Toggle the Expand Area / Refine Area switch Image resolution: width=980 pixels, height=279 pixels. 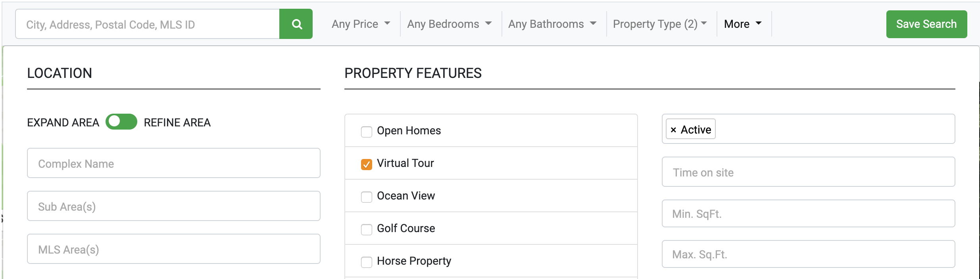click(x=121, y=122)
